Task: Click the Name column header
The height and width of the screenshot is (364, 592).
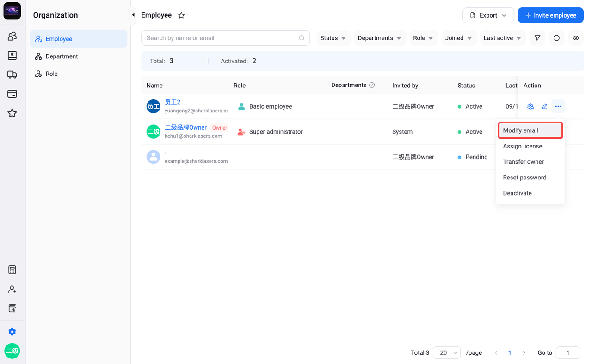Action: (154, 86)
